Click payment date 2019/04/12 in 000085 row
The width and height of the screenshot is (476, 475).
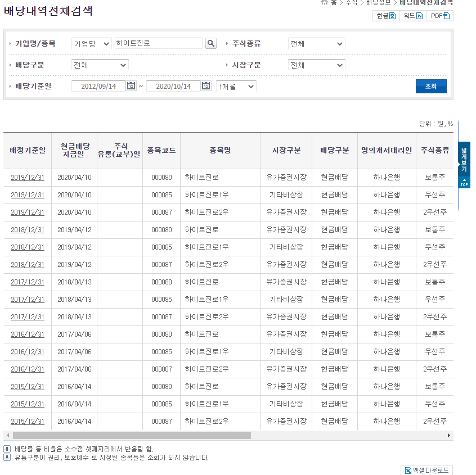coord(74,247)
